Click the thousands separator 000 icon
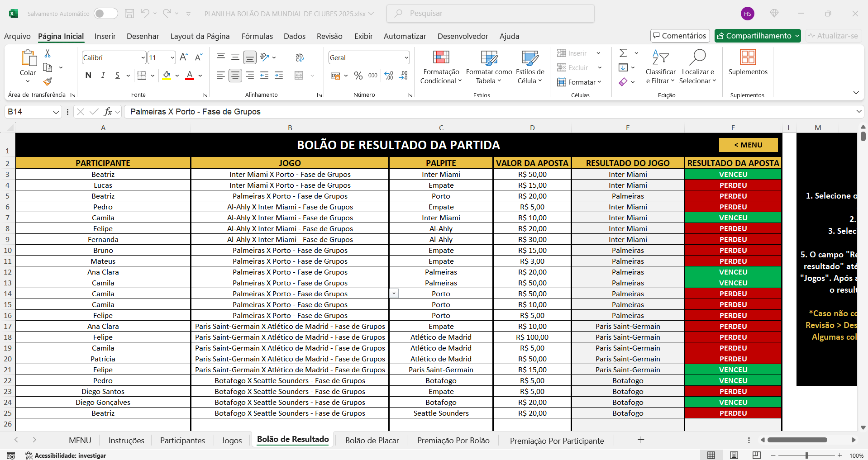The height and width of the screenshot is (460, 868). tap(373, 76)
